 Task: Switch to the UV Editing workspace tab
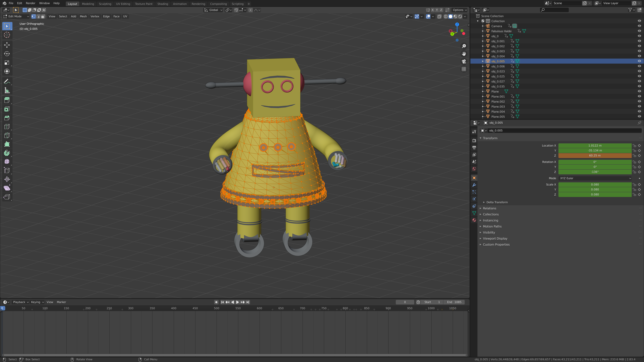[123, 4]
